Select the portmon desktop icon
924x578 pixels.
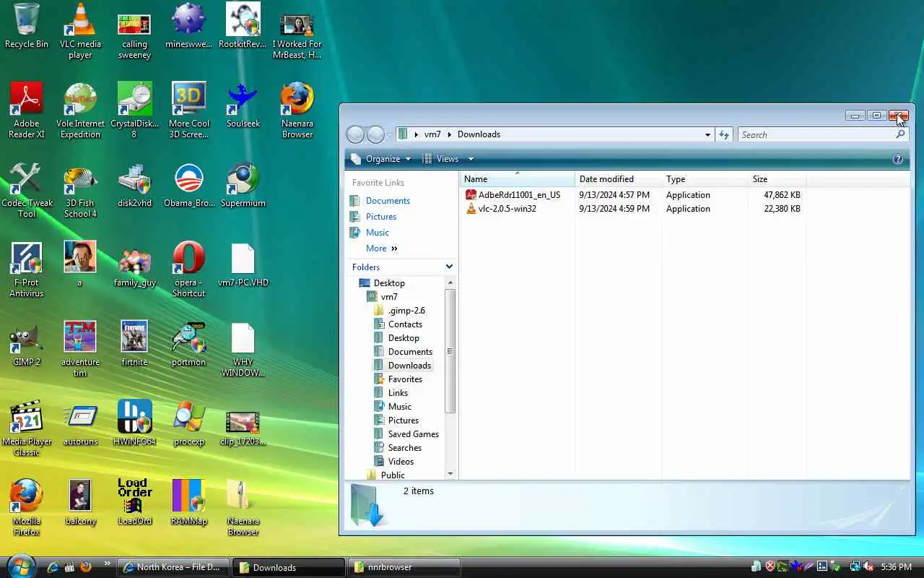(189, 343)
